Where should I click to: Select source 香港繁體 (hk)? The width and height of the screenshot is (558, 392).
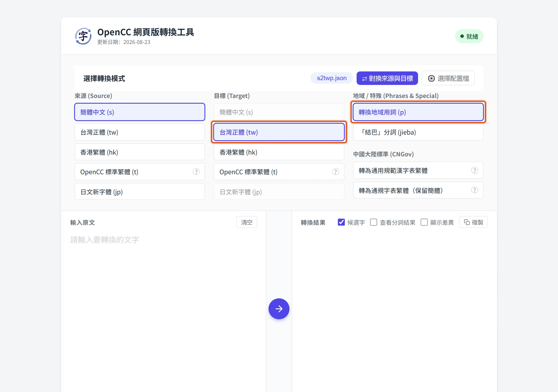139,152
